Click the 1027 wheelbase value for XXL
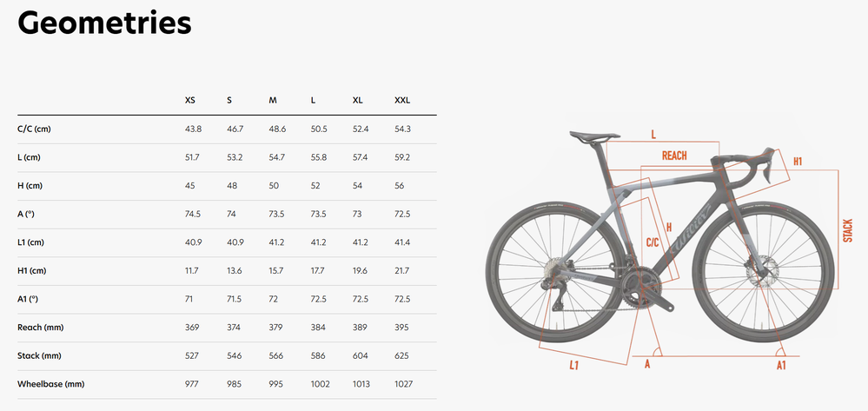 click(403, 384)
